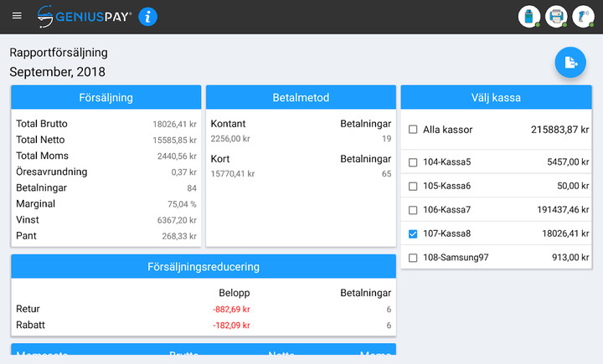Click the Total Moms value 2440,56 kr

tap(177, 156)
